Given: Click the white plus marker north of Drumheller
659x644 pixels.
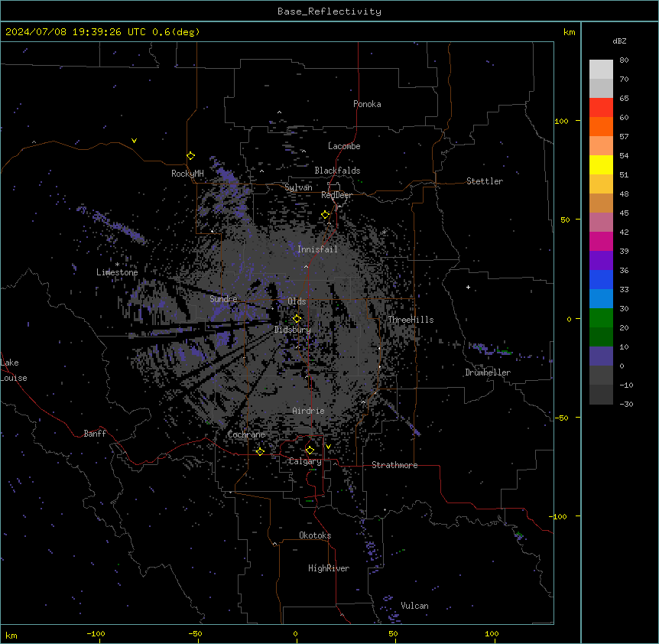Looking at the screenshot, I should (x=468, y=287).
